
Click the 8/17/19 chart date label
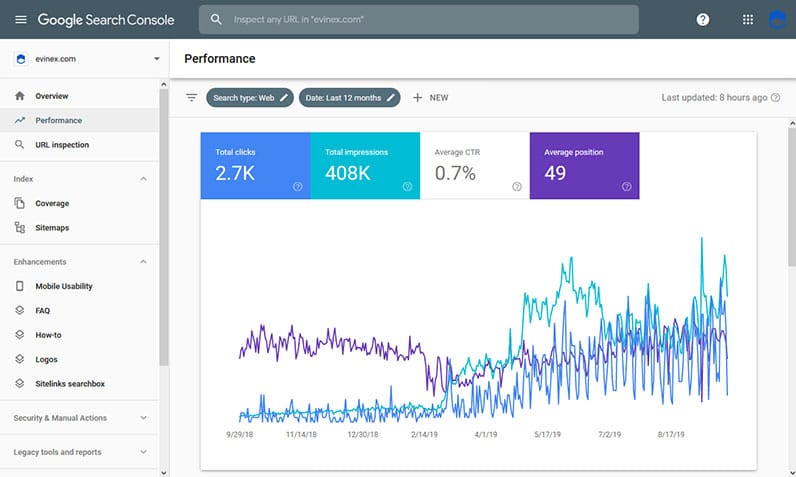671,434
